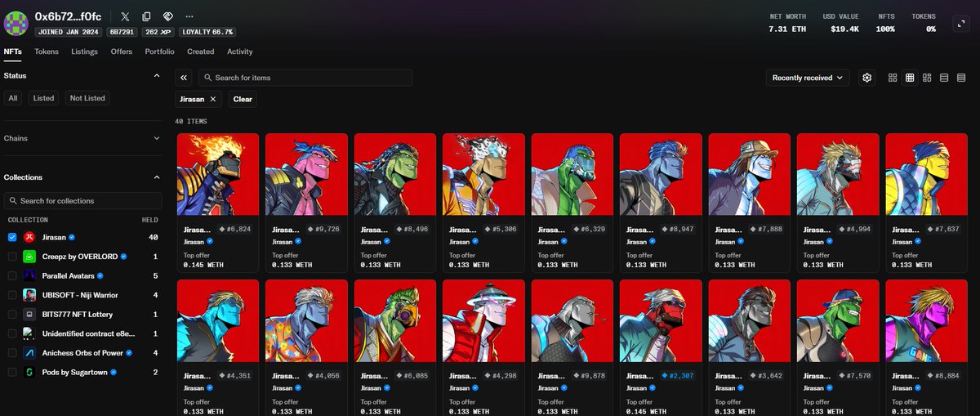Switch to the Tokens tab
Viewport: 980px width, 416px height.
(x=47, y=51)
